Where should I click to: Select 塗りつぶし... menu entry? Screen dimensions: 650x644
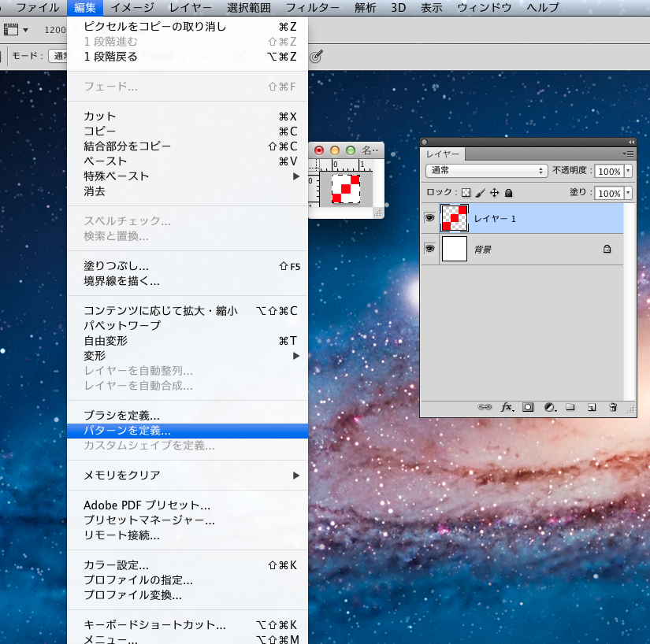pyautogui.click(x=117, y=266)
